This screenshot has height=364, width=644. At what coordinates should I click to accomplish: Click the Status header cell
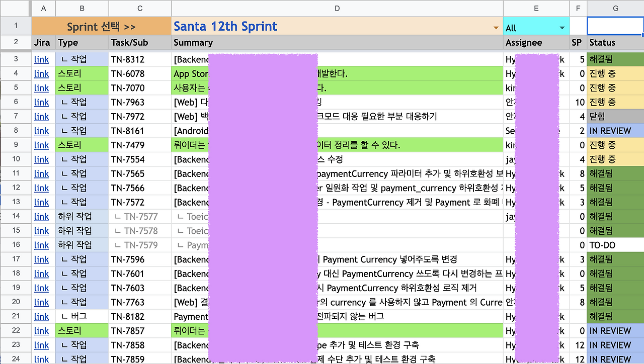[x=615, y=43]
